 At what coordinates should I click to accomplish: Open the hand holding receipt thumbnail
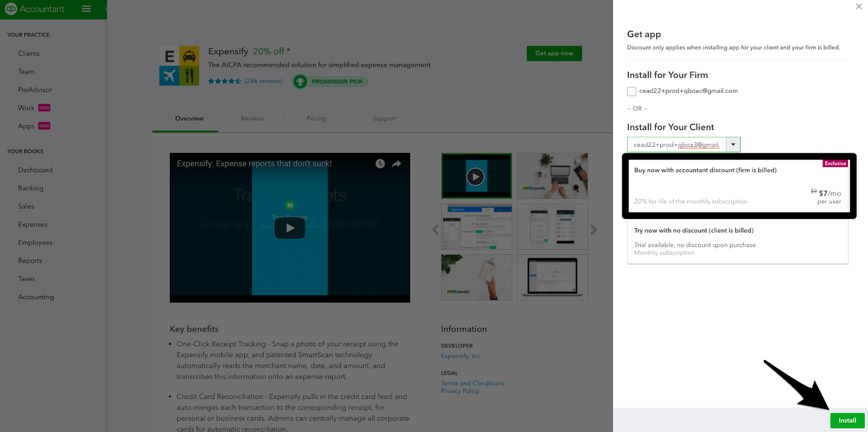(x=476, y=278)
